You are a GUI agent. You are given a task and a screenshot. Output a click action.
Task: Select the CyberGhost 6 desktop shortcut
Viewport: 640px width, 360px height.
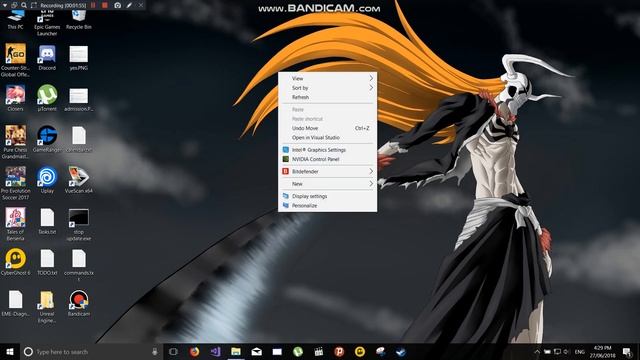[x=16, y=262]
